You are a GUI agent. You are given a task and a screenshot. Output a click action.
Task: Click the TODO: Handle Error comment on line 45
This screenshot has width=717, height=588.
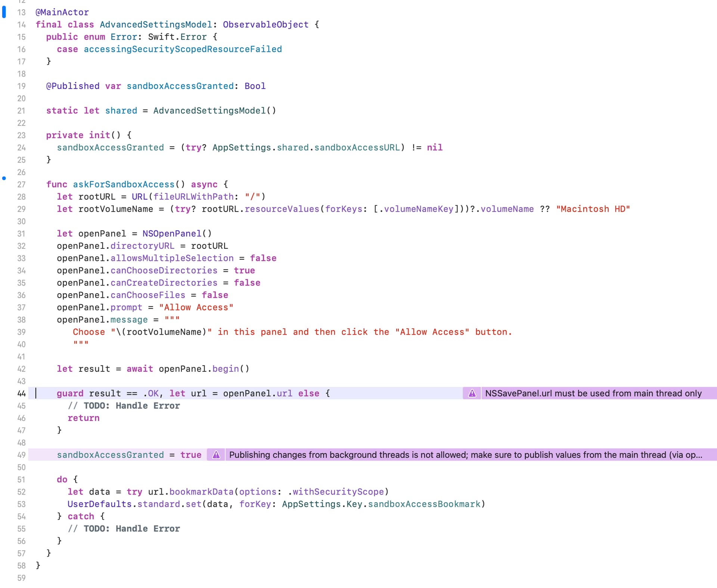pyautogui.click(x=131, y=406)
